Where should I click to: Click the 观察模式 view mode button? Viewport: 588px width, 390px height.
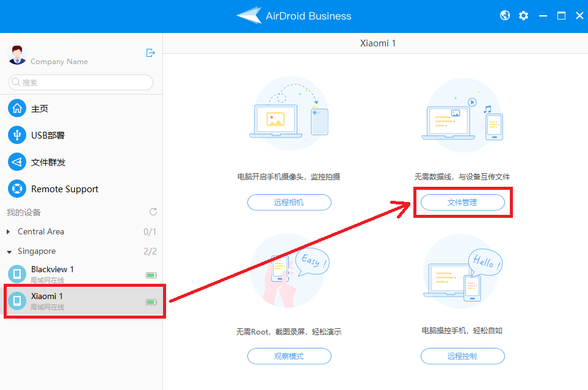(x=289, y=356)
